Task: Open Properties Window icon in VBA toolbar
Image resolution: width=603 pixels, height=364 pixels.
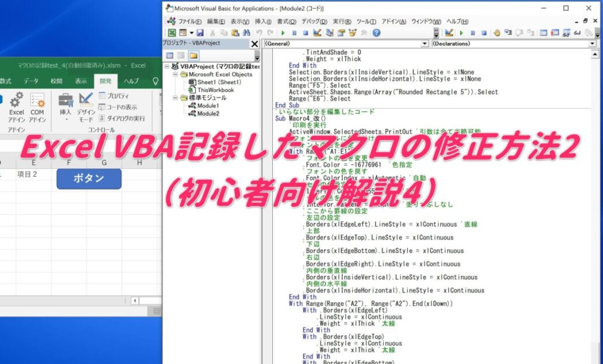Action: [341, 33]
